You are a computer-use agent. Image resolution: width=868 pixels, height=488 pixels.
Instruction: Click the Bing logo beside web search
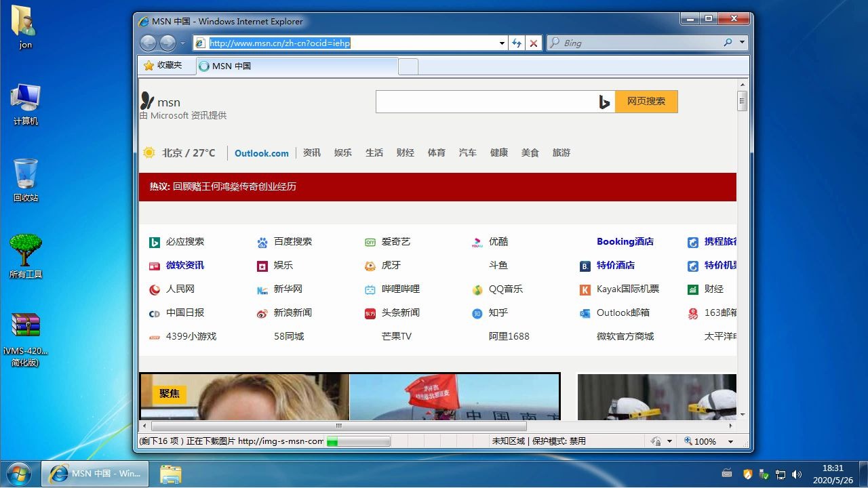(x=604, y=102)
